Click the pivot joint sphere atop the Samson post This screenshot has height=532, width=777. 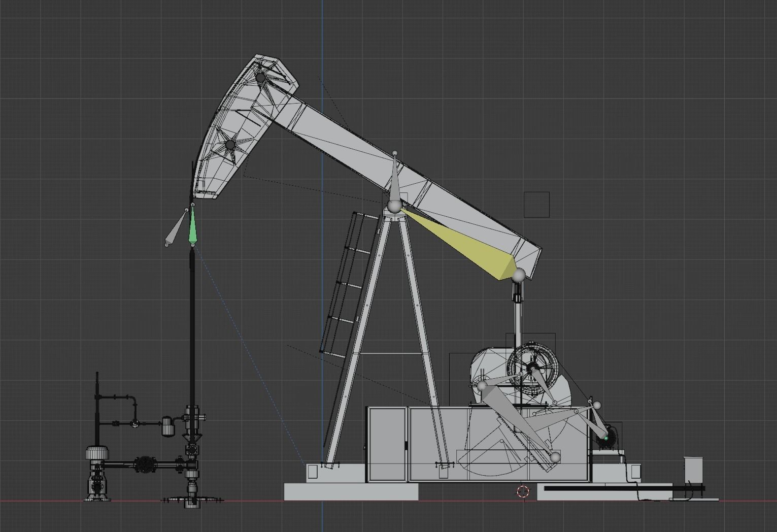(394, 206)
